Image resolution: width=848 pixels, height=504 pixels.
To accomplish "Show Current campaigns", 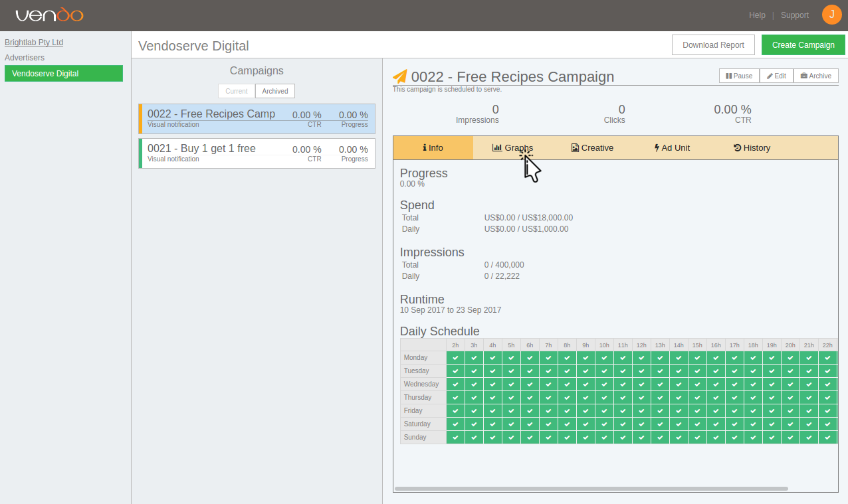I will [x=237, y=91].
